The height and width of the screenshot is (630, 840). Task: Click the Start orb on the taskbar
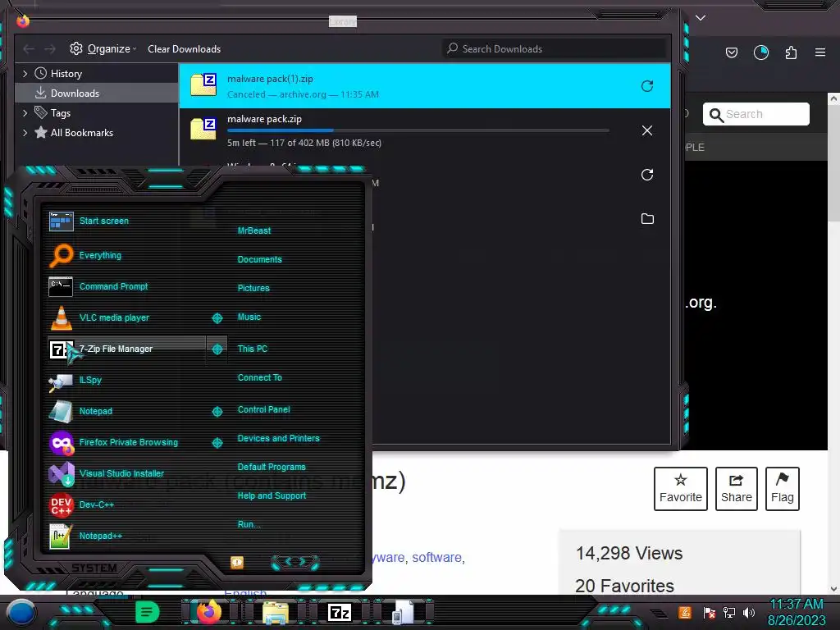21,613
